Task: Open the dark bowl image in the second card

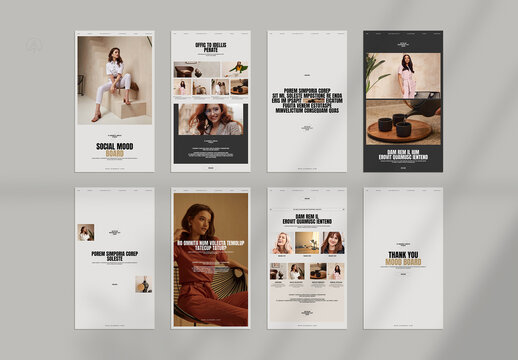Action: point(197,69)
